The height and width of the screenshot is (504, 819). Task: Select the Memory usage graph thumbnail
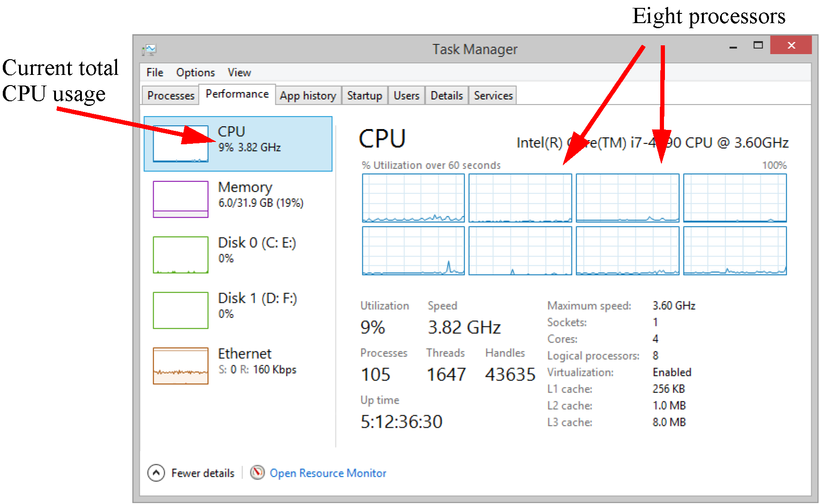180,199
